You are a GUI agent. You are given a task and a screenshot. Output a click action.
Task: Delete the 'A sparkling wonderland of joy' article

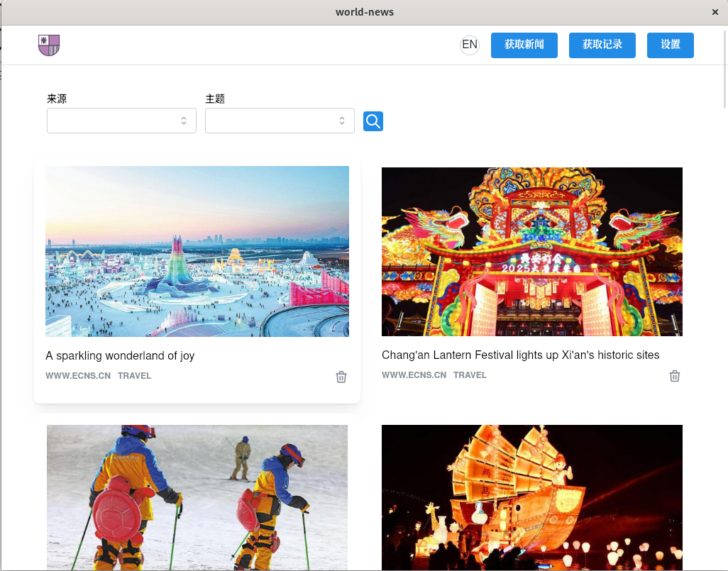tap(341, 377)
